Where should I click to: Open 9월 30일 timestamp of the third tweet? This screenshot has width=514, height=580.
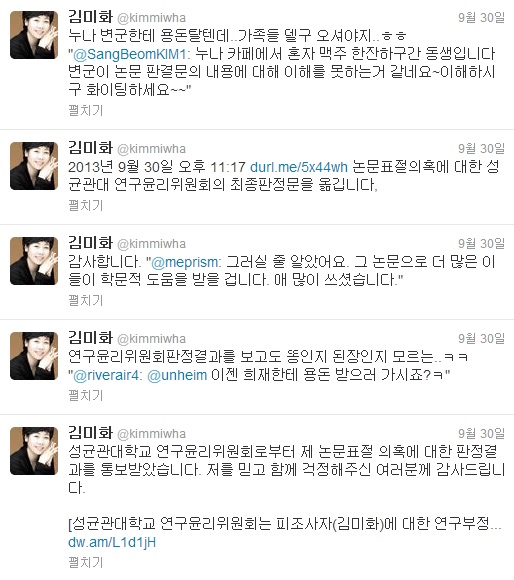(481, 243)
